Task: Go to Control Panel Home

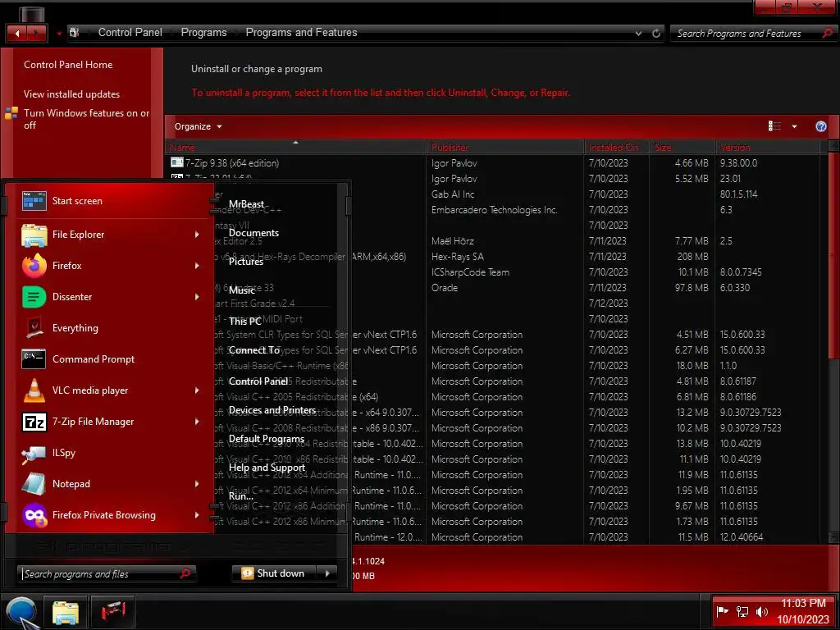Action: coord(68,65)
